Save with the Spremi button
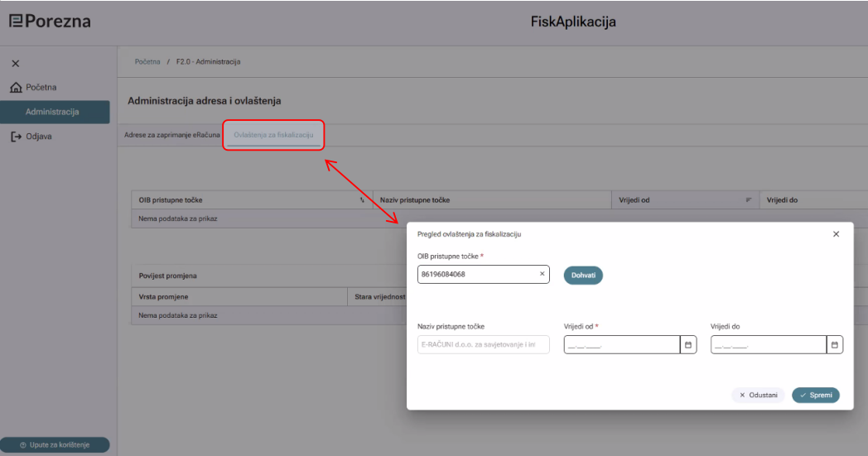 pos(816,395)
